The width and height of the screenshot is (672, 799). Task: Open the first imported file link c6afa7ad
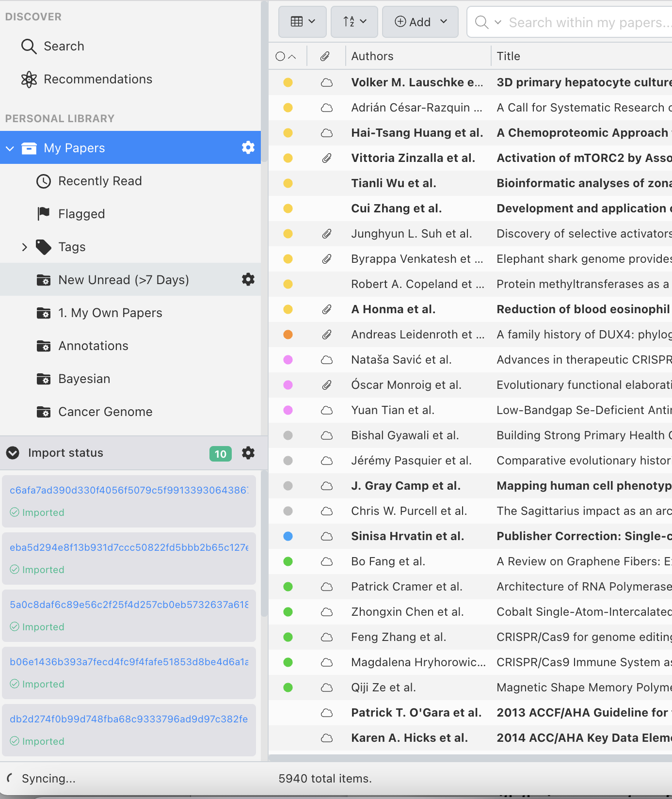[x=128, y=490]
